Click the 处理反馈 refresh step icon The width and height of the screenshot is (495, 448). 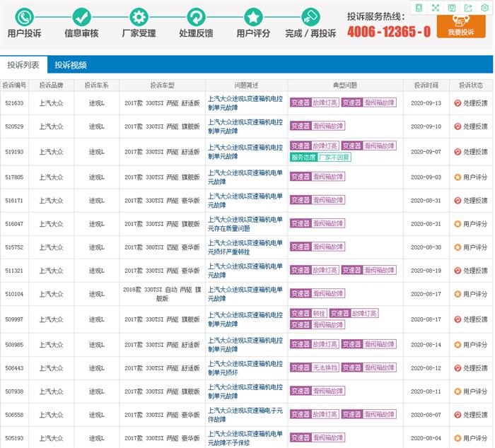click(x=196, y=17)
